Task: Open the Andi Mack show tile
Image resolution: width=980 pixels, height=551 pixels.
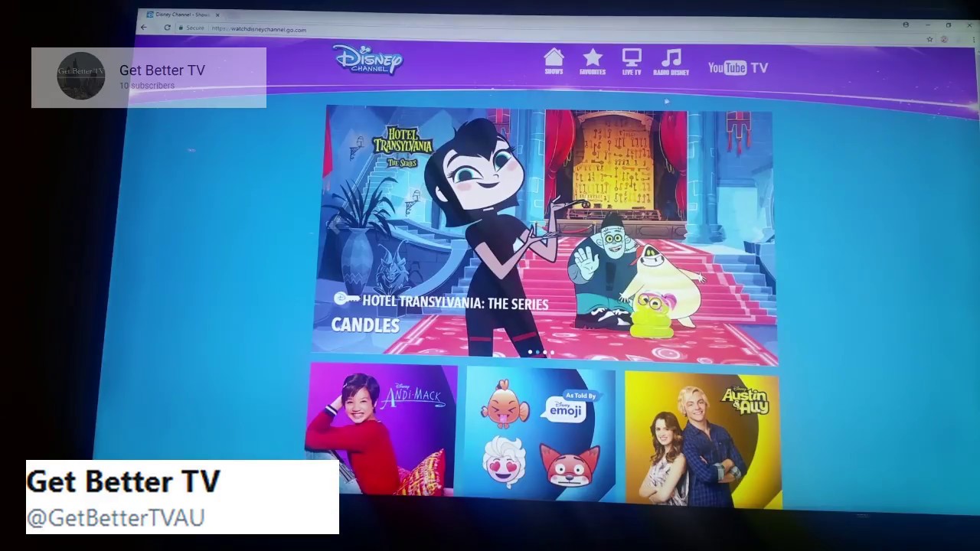Action: pos(381,430)
